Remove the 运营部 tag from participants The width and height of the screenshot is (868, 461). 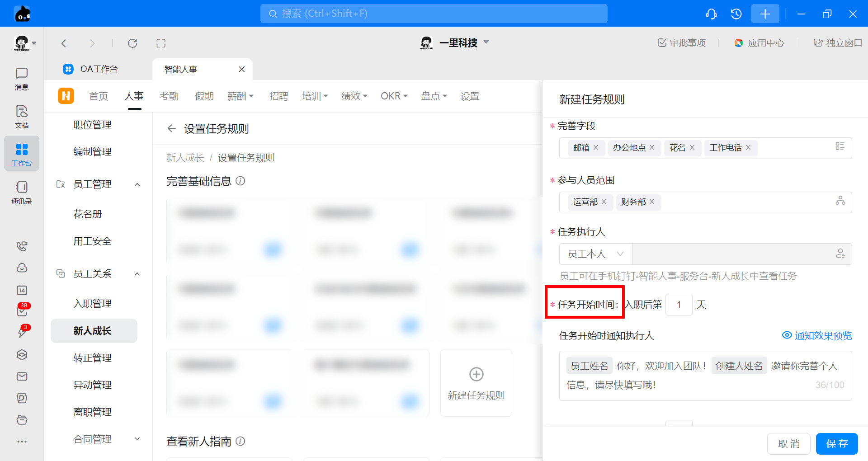click(x=604, y=202)
